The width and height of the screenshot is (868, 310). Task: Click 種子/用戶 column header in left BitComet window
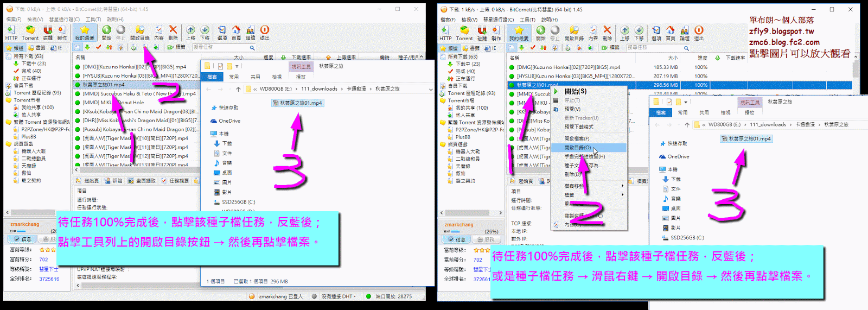pos(409,57)
